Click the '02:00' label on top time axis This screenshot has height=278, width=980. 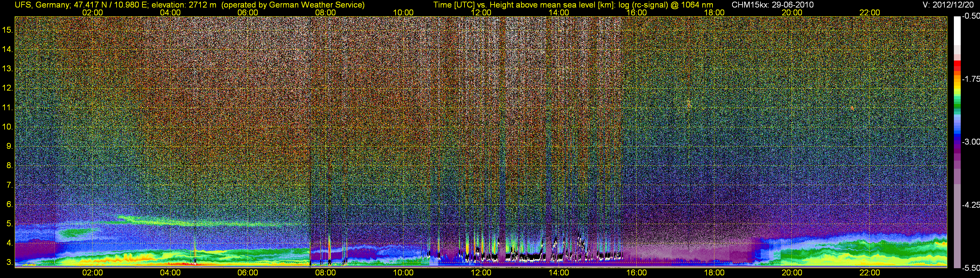(x=92, y=12)
